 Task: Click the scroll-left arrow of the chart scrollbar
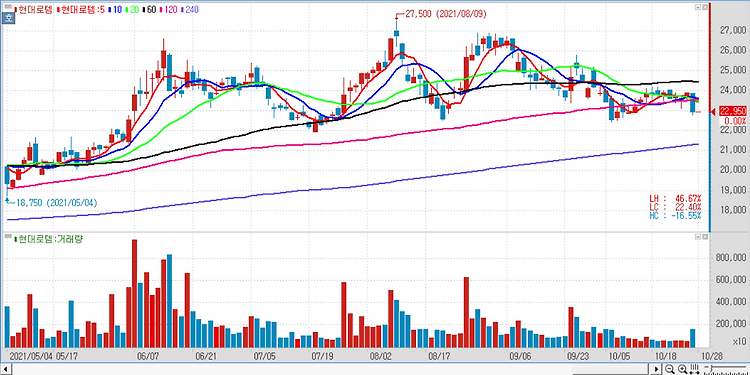(x=6, y=369)
